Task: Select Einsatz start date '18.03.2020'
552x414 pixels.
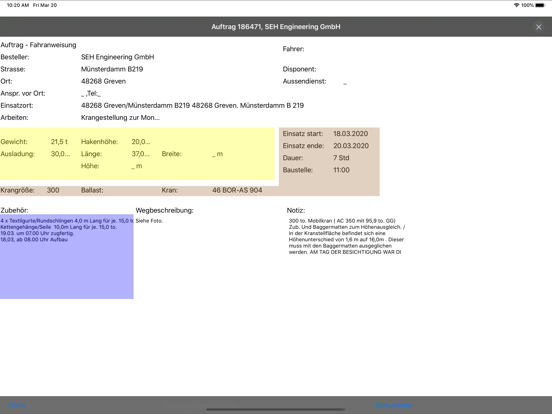Action: click(x=351, y=134)
